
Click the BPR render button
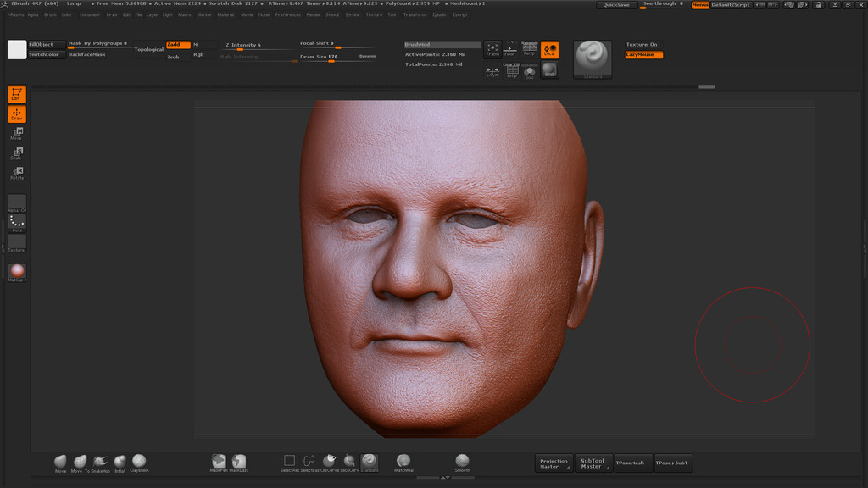click(x=549, y=70)
